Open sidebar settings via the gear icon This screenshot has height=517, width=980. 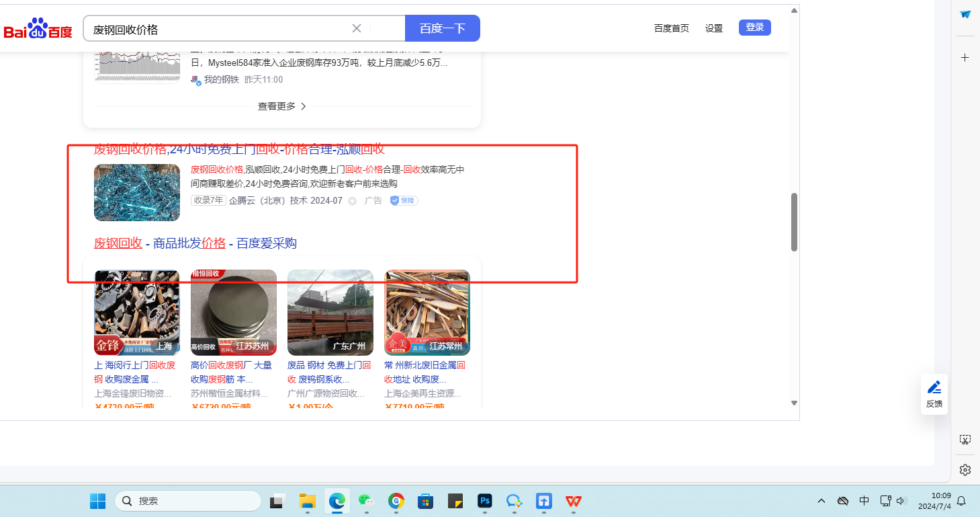(965, 470)
